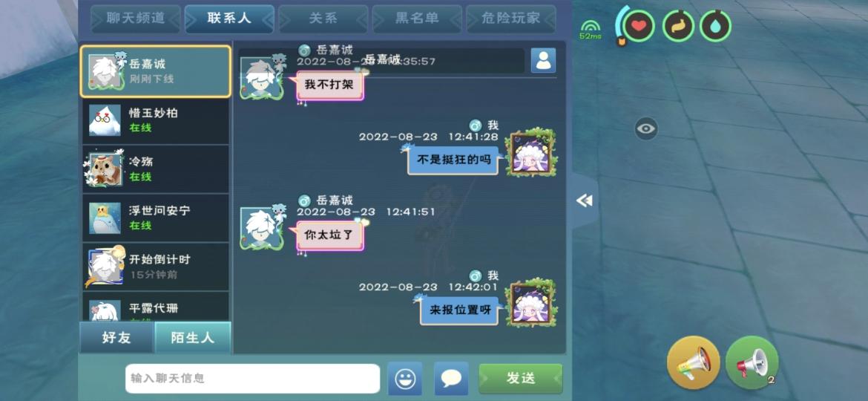The image size is (868, 401).
Task: Toggle the eye visibility icon
Action: 646,129
